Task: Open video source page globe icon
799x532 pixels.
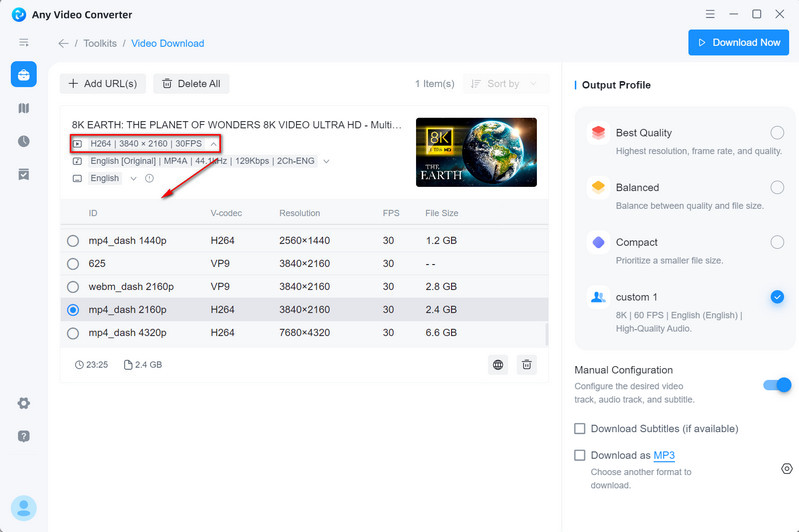Action: [x=498, y=365]
